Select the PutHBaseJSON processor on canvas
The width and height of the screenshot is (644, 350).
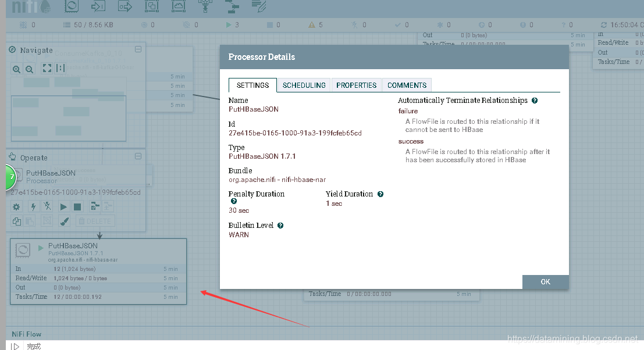98,271
